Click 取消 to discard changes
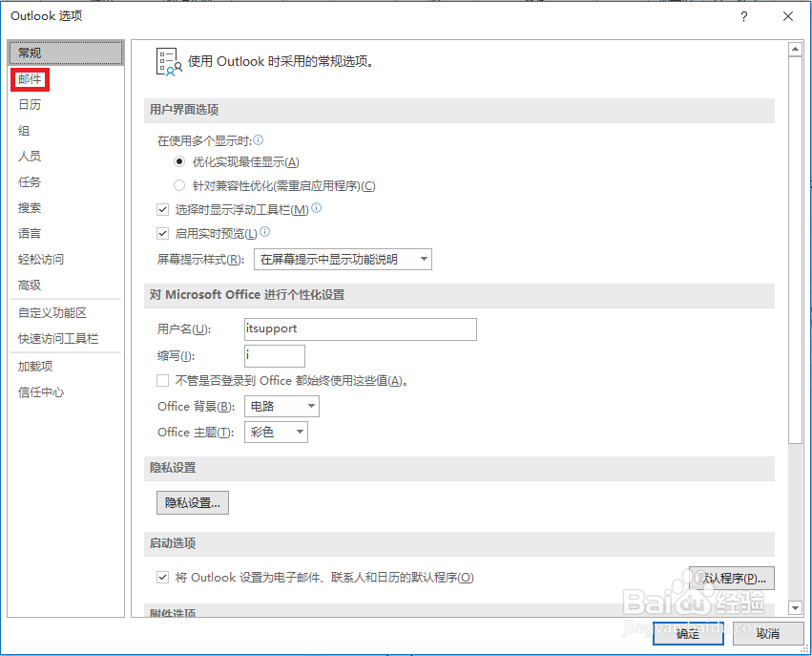 (x=768, y=633)
